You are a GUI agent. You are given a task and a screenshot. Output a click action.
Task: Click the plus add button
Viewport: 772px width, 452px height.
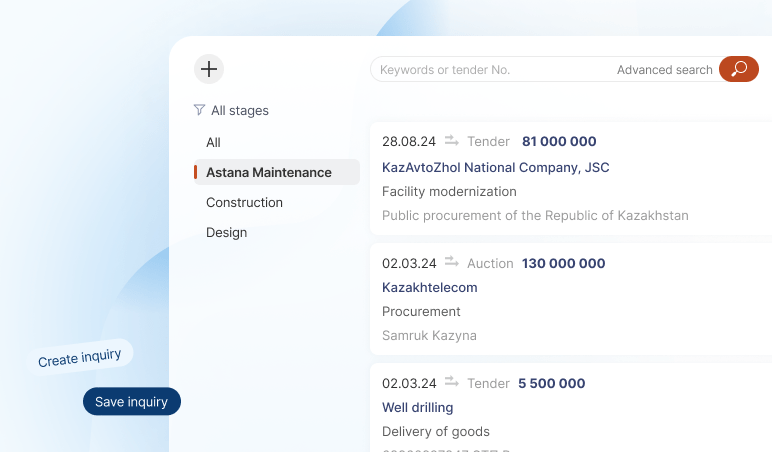208,69
